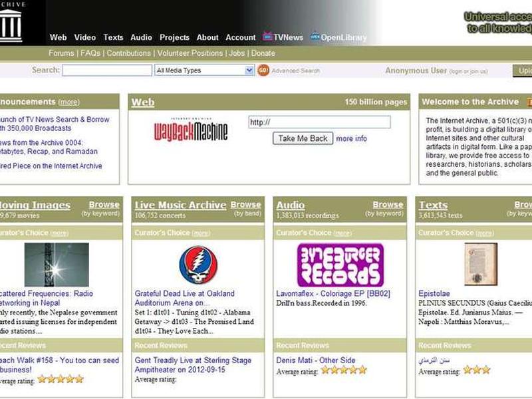The width and height of the screenshot is (532, 399).
Task: Focus the Wayback http:// URL field
Action: coord(319,122)
